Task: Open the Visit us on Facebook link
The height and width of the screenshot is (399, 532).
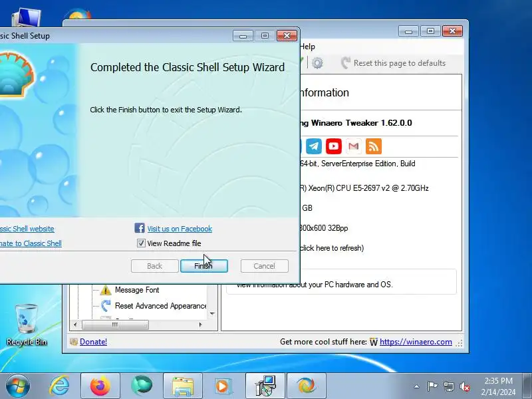Action: (x=180, y=229)
